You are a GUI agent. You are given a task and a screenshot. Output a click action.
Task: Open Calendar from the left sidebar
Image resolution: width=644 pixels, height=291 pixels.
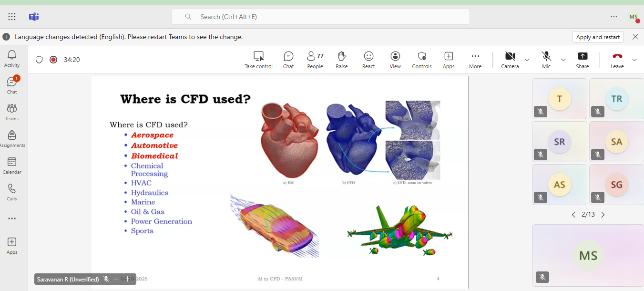[12, 165]
